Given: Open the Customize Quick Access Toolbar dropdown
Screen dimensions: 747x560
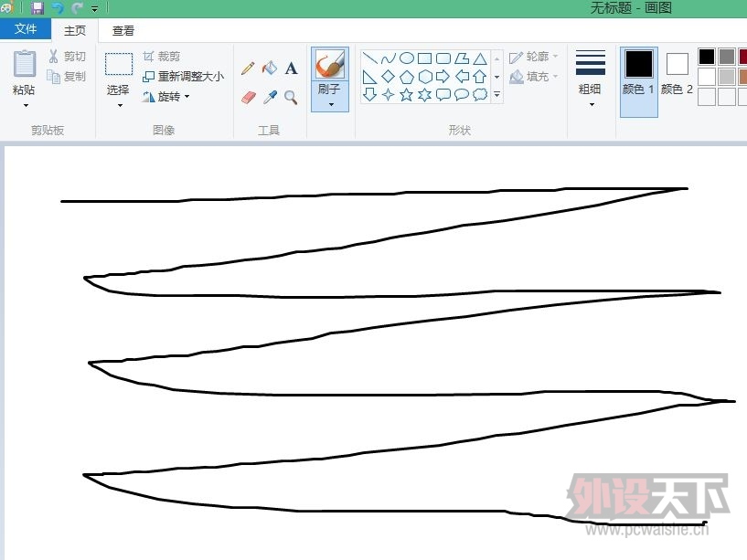Looking at the screenshot, I should point(95,8).
